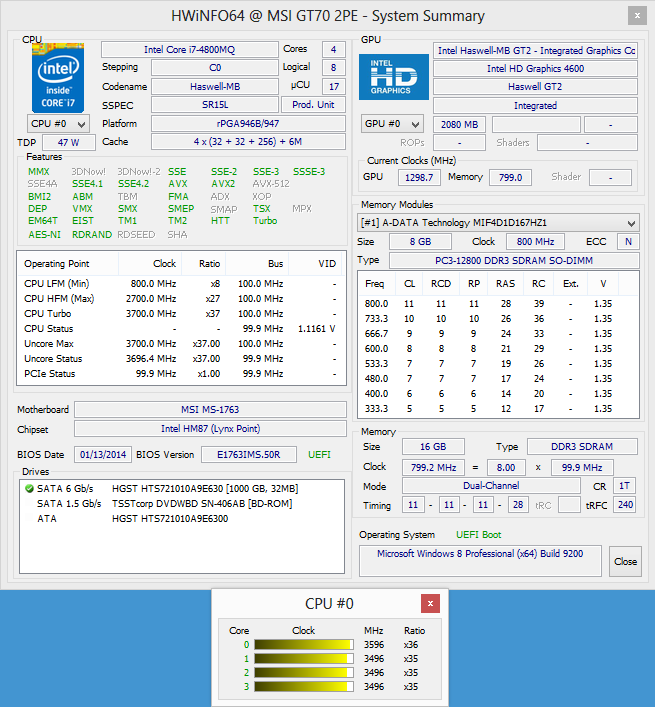Click the Prod. Unit field
The width and height of the screenshot is (655, 707).
(313, 105)
